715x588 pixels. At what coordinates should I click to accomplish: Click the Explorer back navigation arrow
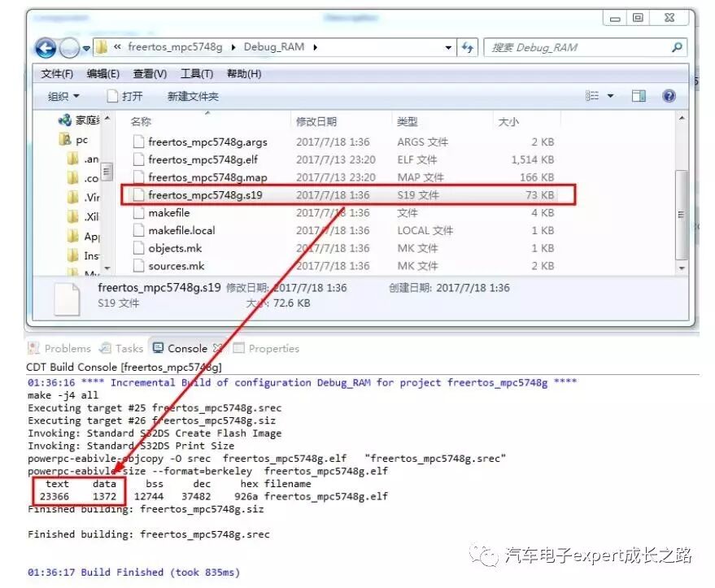point(46,48)
